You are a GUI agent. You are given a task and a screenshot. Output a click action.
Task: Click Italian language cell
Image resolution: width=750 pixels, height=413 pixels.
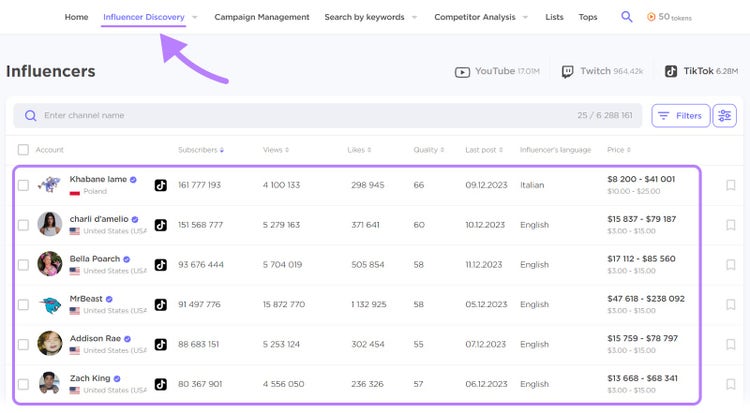[x=532, y=185]
